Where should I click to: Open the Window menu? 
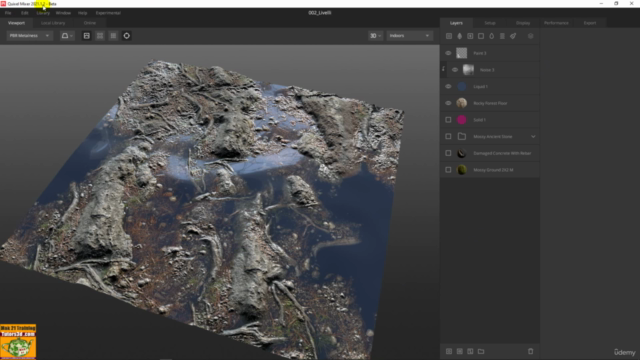pos(63,13)
